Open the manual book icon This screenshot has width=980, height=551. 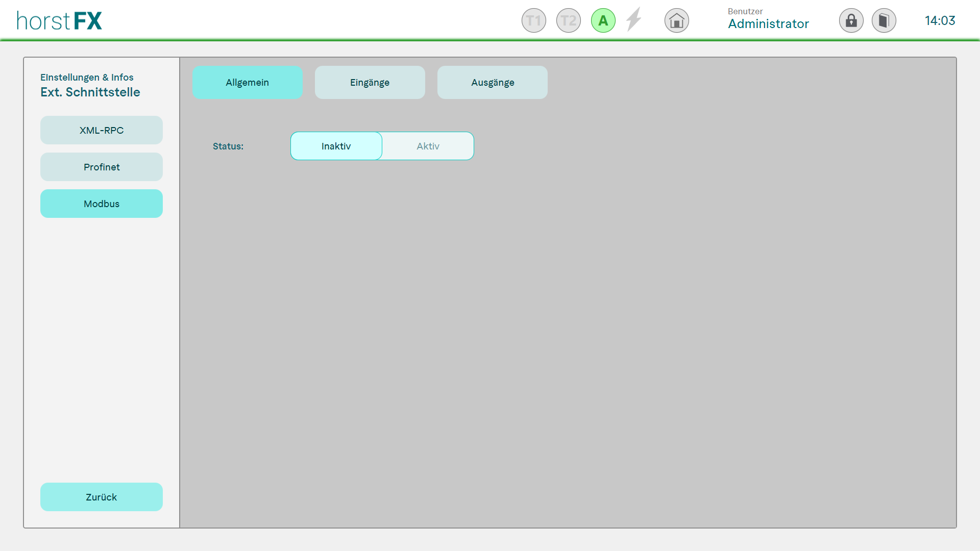[x=884, y=21]
